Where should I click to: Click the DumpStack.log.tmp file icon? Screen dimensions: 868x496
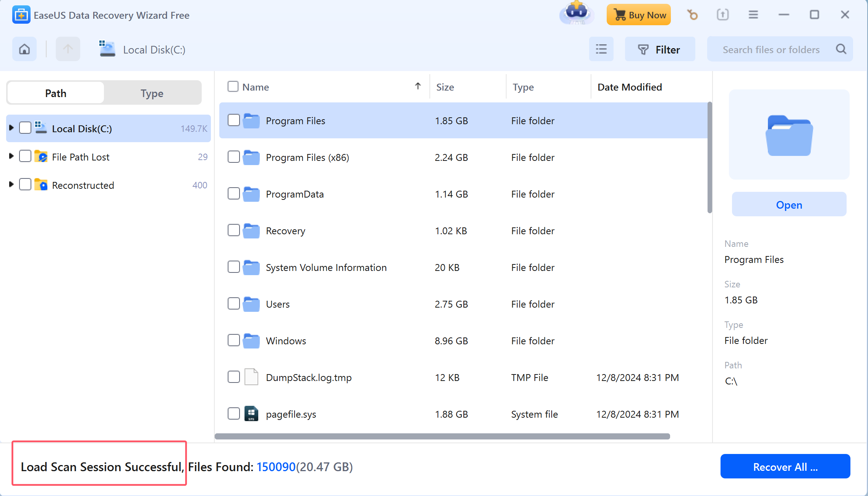[251, 377]
